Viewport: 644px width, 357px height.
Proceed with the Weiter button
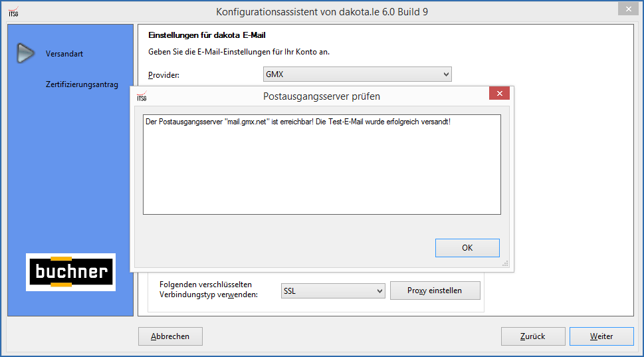[x=601, y=336]
